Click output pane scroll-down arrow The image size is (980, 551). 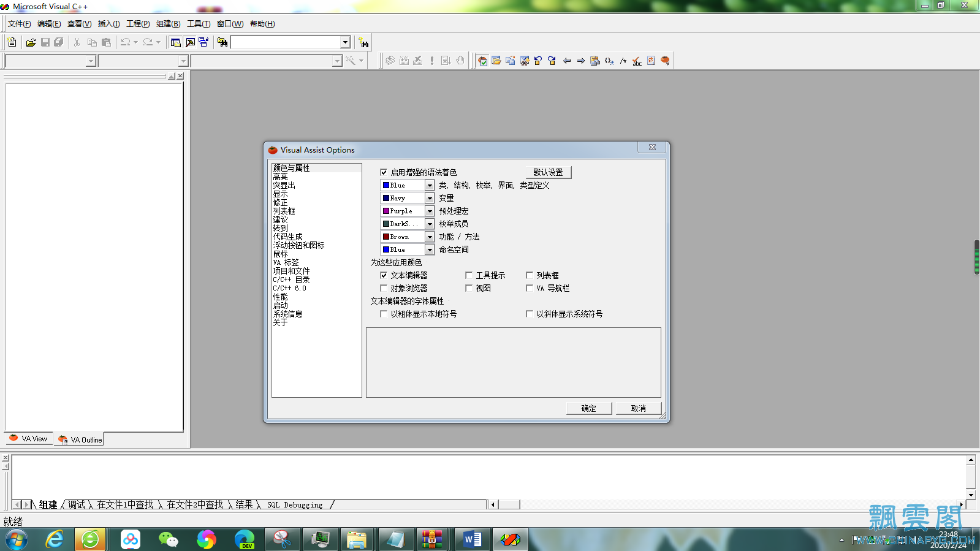971,495
